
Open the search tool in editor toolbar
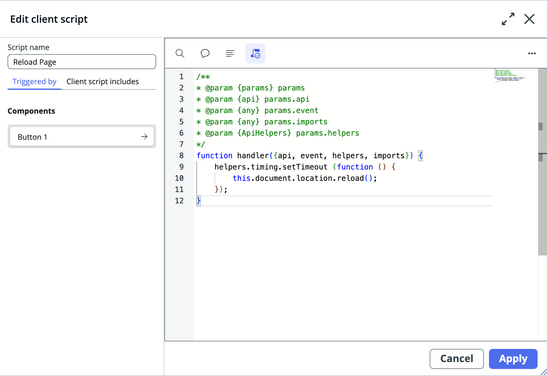[180, 53]
